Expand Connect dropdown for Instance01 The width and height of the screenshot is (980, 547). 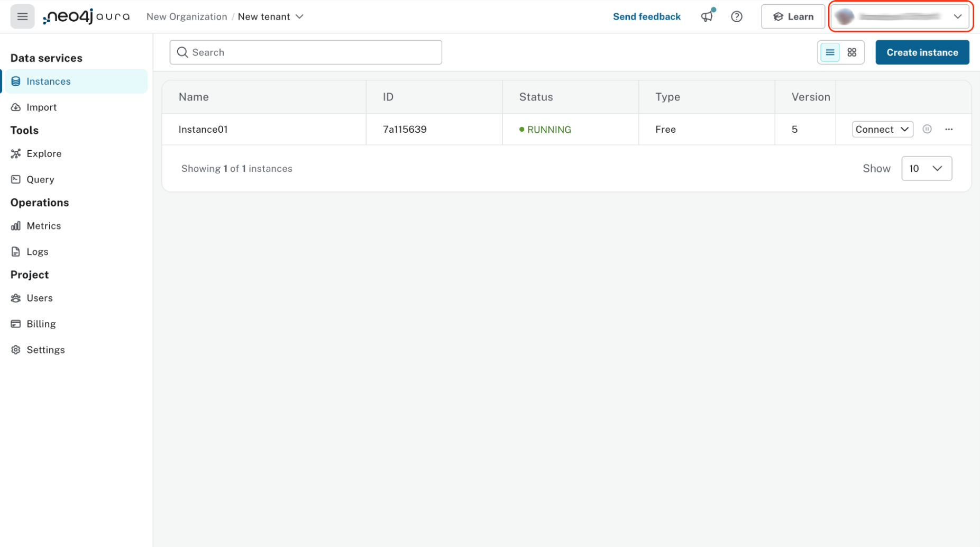882,129
